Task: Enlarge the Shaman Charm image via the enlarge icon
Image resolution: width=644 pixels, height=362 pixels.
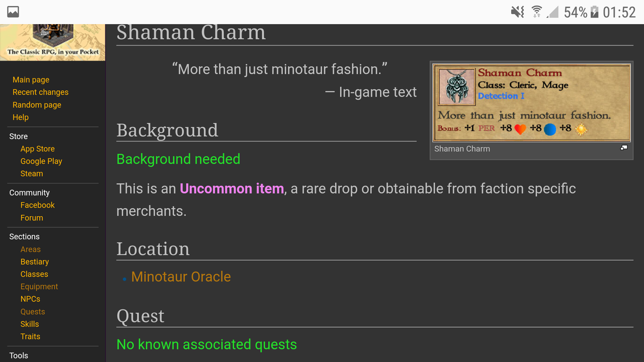Action: tap(624, 148)
